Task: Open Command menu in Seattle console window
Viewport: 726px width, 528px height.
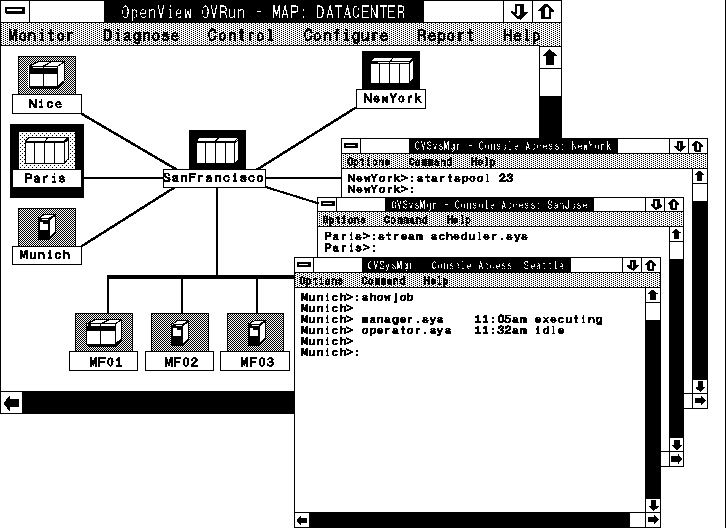Action: [383, 281]
